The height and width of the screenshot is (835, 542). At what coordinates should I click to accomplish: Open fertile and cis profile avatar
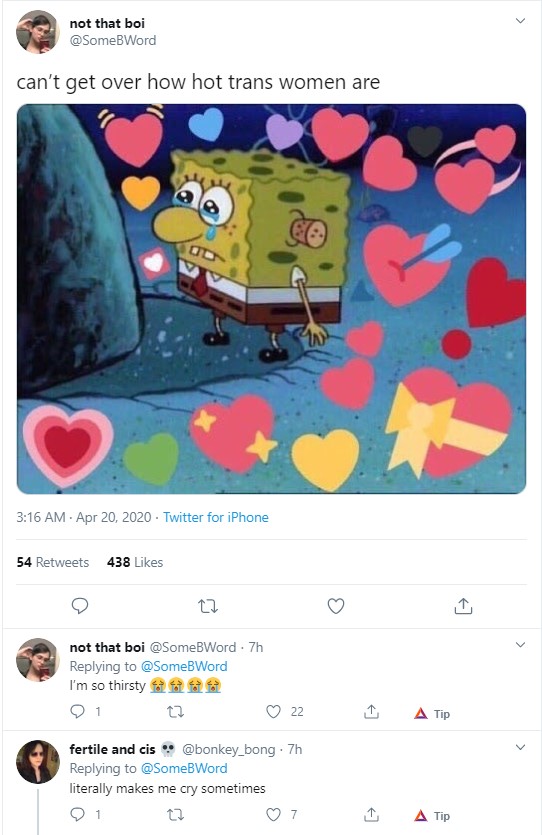[38, 762]
